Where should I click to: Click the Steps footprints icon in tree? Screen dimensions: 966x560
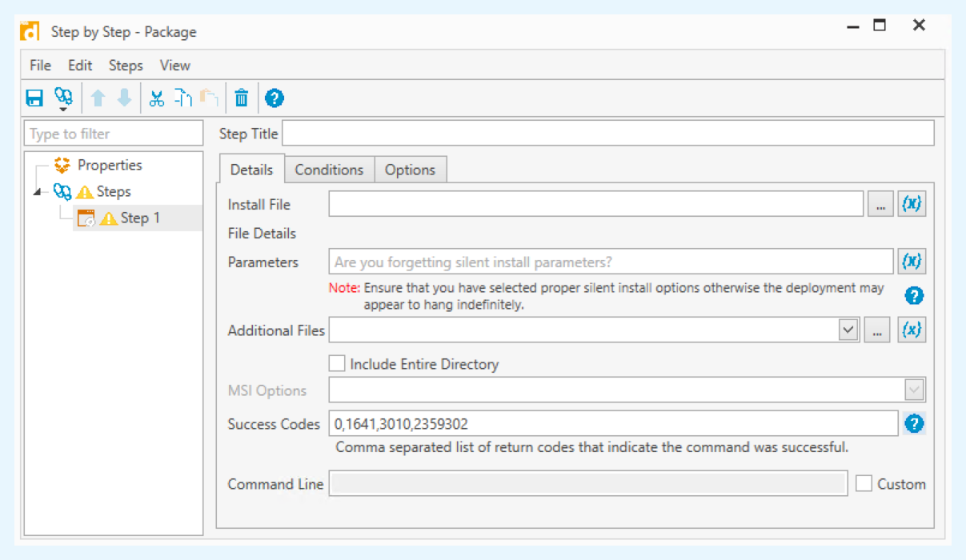click(x=62, y=192)
